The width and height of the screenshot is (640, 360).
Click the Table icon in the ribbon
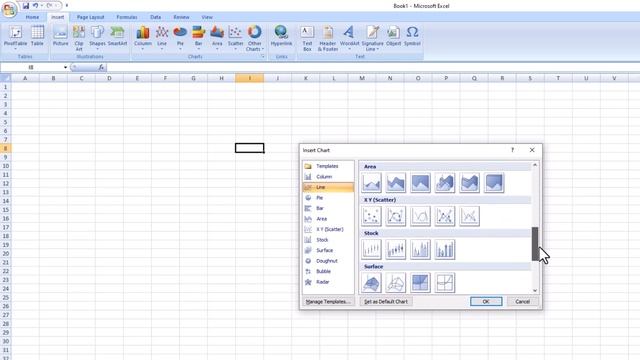tap(37, 36)
